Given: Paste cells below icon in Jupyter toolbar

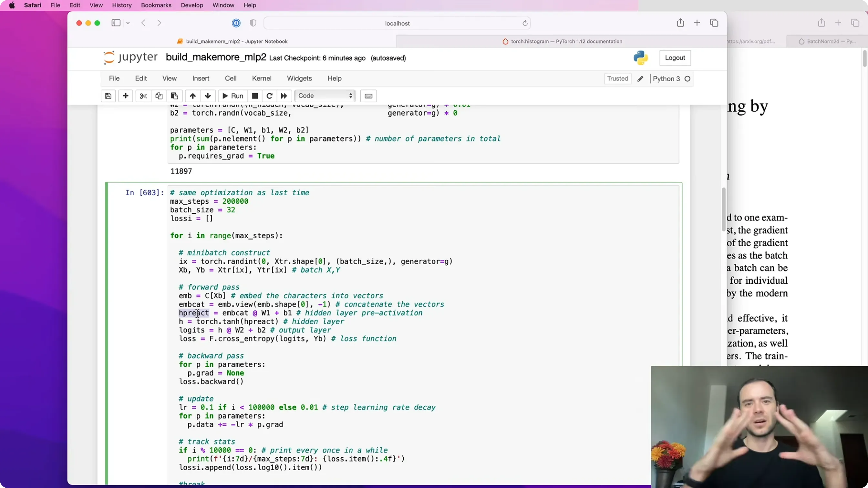Looking at the screenshot, I should pos(174,96).
